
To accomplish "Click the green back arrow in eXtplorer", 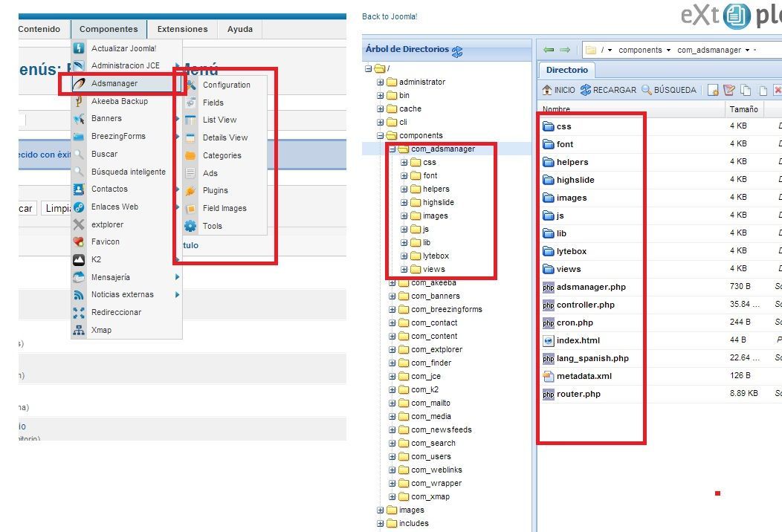I will tap(549, 50).
